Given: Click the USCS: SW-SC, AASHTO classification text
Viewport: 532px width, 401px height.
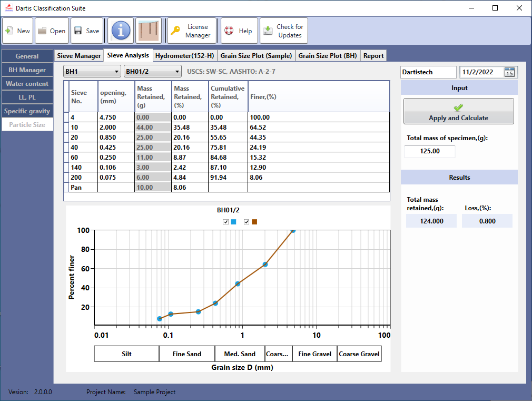Looking at the screenshot, I should 231,72.
